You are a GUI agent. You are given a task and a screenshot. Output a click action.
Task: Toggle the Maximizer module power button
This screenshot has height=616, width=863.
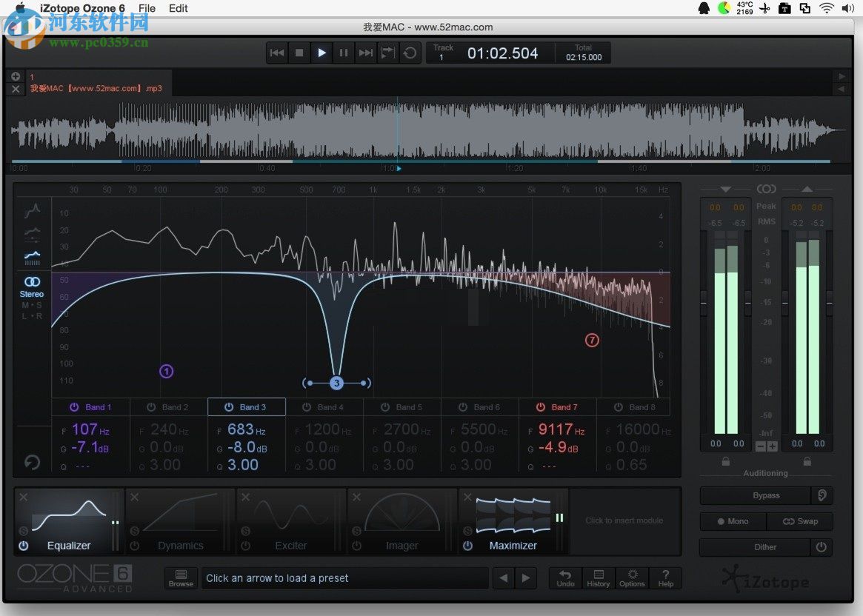point(467,546)
